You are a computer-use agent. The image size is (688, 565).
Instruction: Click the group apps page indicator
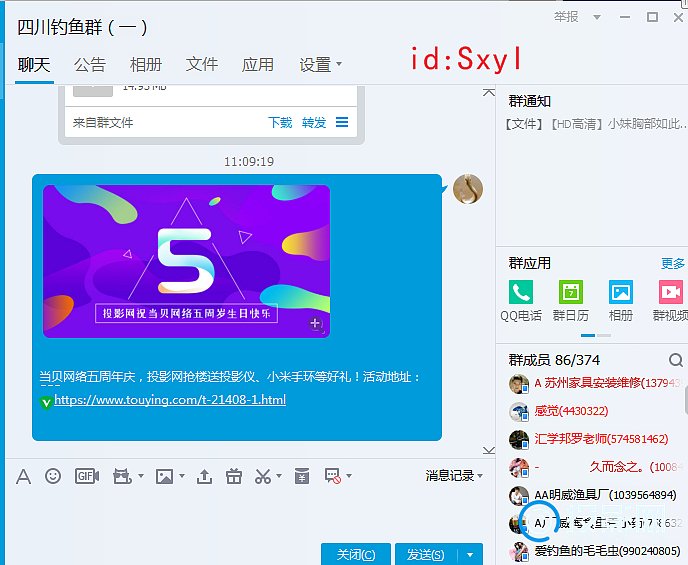(x=596, y=336)
